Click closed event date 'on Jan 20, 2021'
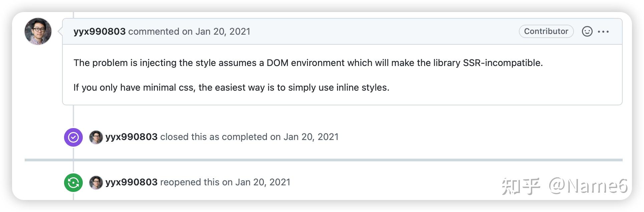Viewport: 644px width, 212px height. 304,137
